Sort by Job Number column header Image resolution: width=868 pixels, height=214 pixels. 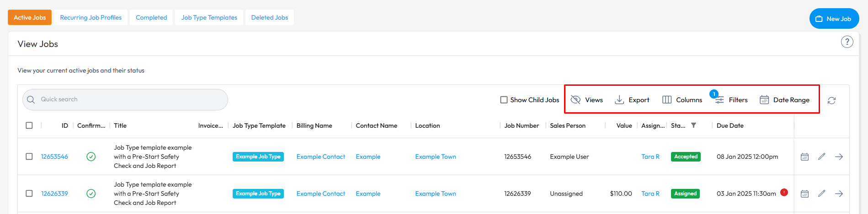[x=522, y=125]
